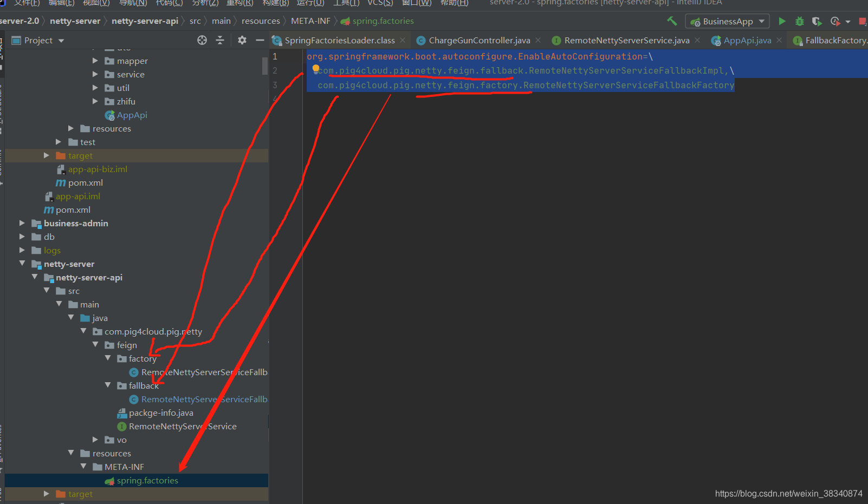Viewport: 868px width, 504px height.
Task: Open the BusinessApp run configuration dropdown
Action: click(760, 21)
